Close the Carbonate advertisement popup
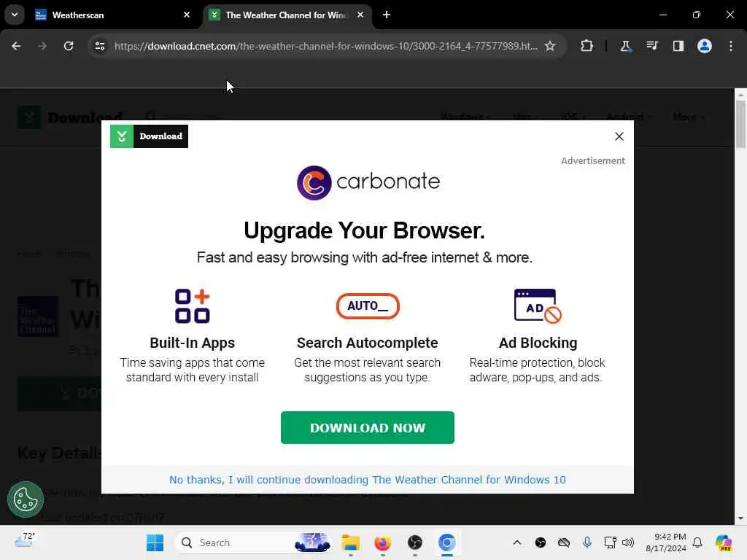Image resolution: width=747 pixels, height=560 pixels. coord(619,136)
